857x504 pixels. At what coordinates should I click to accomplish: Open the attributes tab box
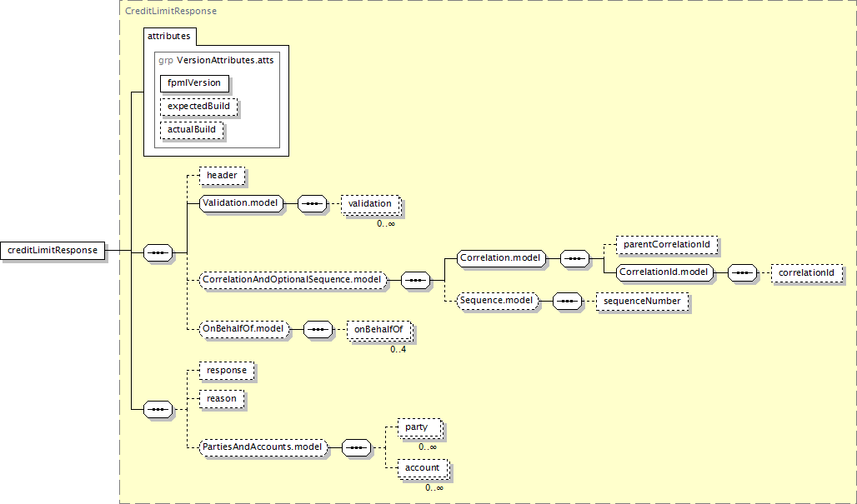[x=169, y=36]
